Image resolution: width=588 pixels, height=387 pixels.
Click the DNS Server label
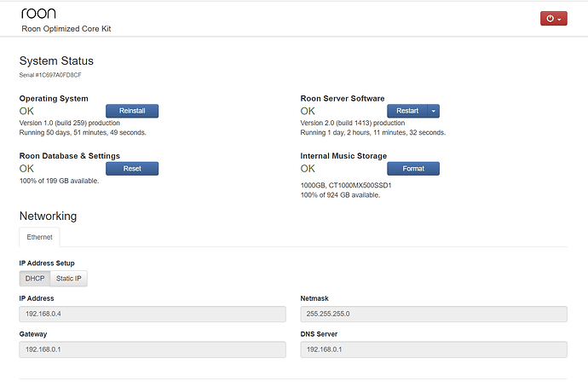(319, 334)
